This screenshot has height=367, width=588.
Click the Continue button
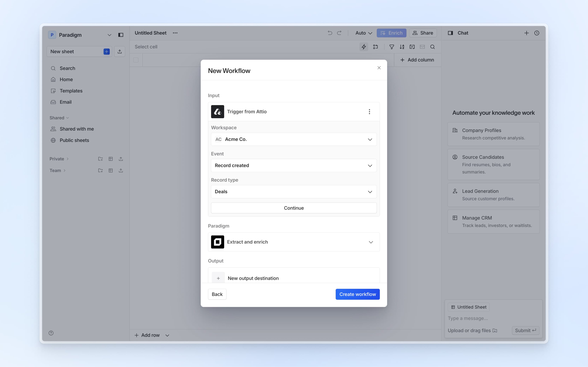[x=294, y=208]
